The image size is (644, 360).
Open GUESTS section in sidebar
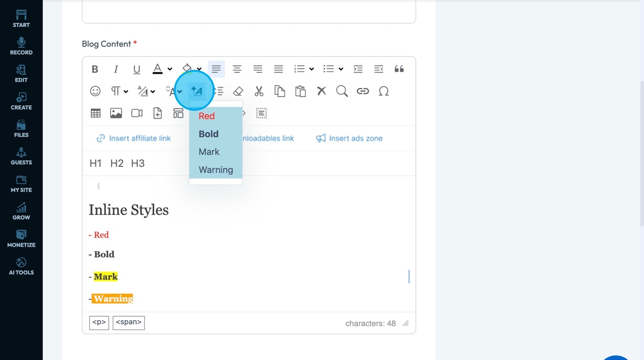(21, 156)
